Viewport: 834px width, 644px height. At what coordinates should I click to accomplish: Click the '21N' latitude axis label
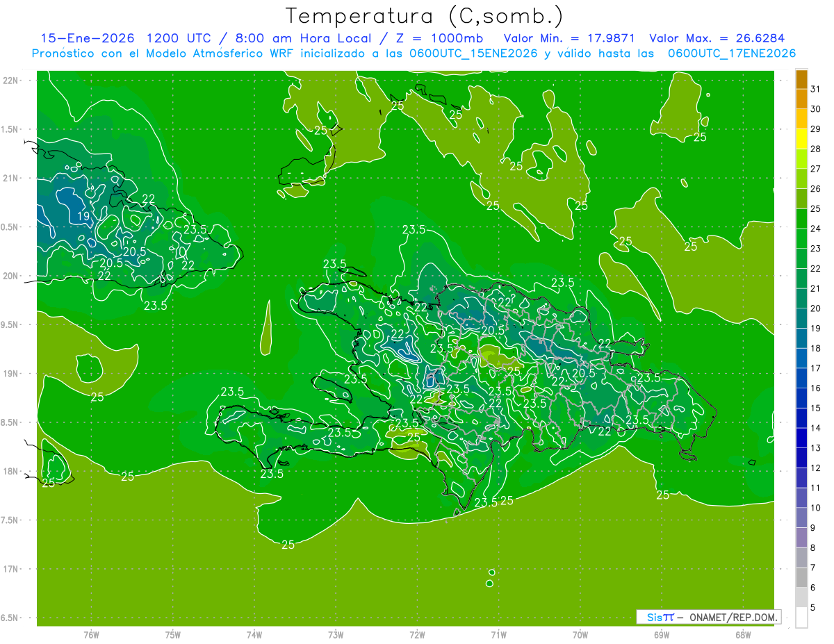point(11,179)
